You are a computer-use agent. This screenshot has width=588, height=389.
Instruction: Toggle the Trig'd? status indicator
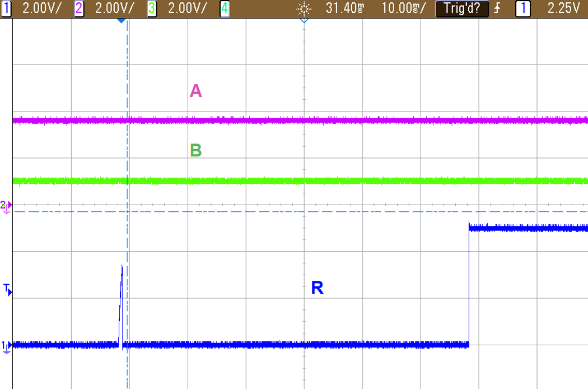coord(462,8)
